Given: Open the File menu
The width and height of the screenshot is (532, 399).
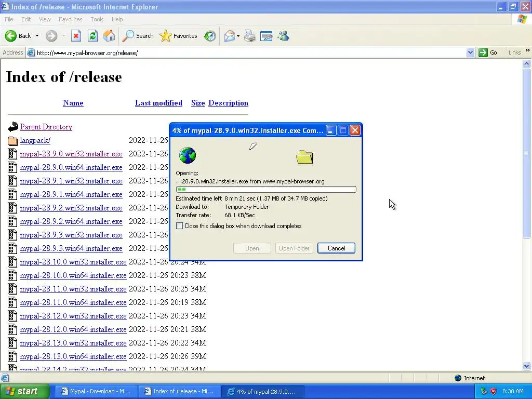Looking at the screenshot, I should click(x=9, y=19).
